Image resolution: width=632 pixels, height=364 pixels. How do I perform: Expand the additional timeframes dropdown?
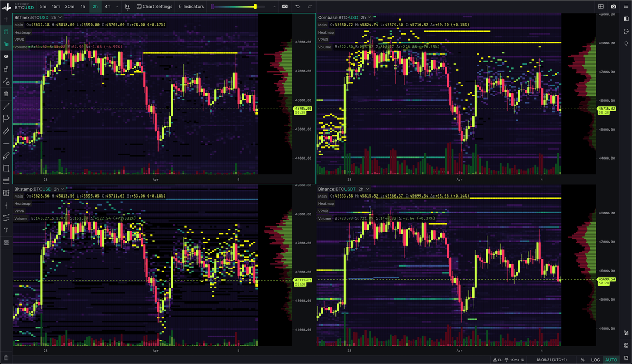pos(116,7)
